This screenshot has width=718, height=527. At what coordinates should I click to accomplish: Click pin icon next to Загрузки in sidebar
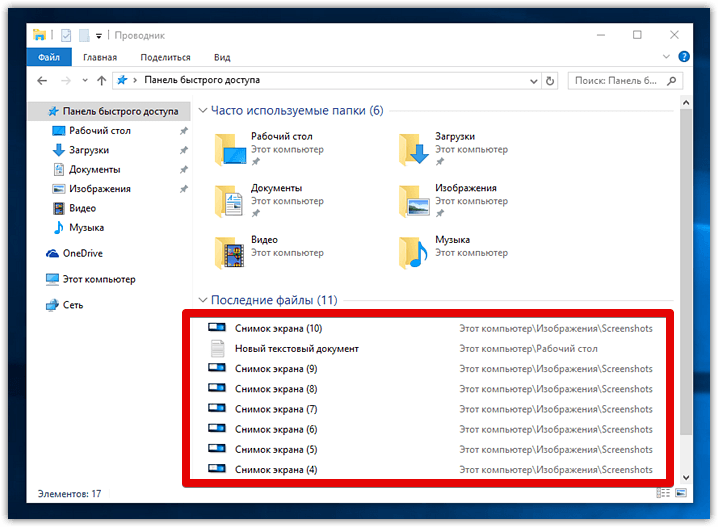[184, 150]
